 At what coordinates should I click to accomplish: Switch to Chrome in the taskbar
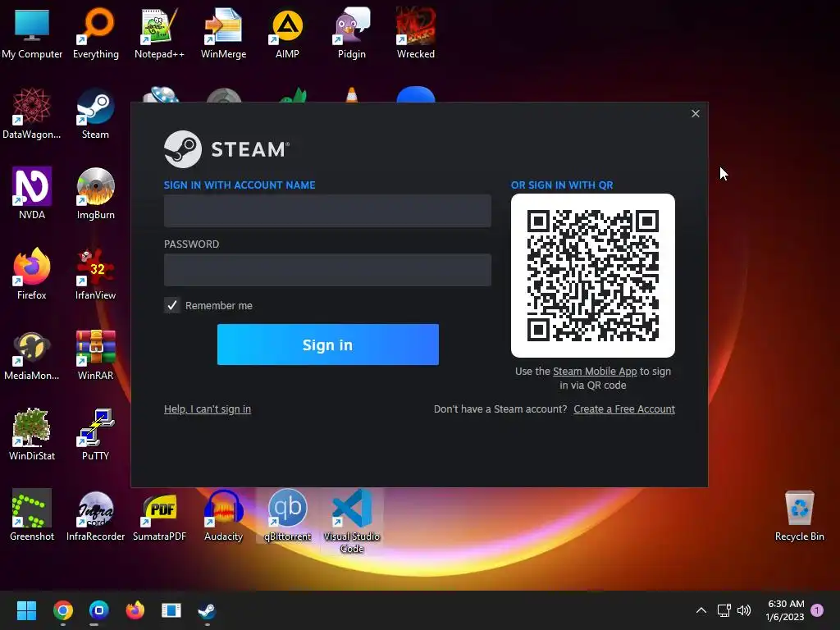62,610
